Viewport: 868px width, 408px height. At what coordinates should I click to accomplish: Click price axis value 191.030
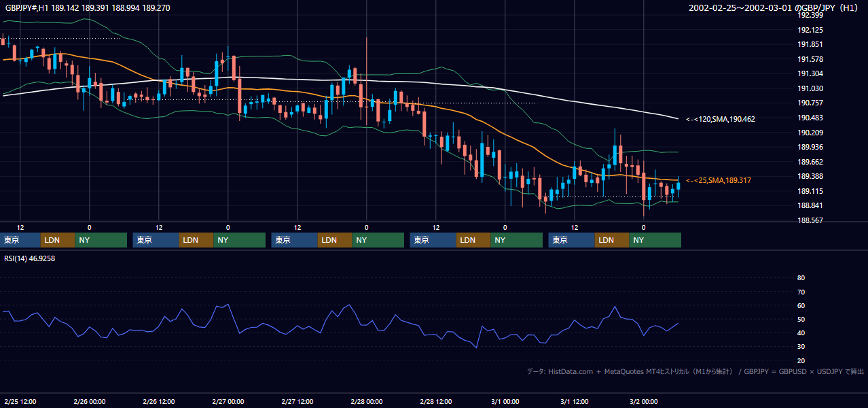click(810, 88)
